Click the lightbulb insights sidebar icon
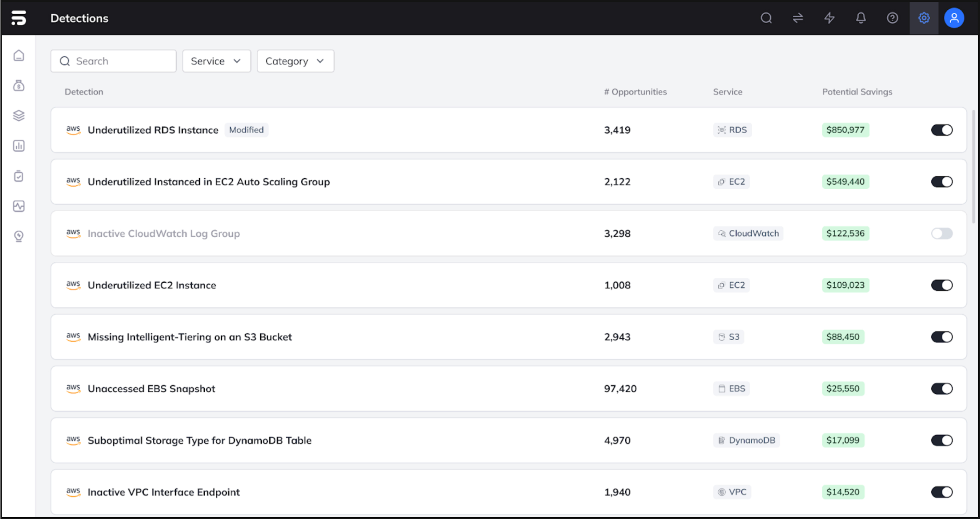The width and height of the screenshot is (980, 519). pyautogui.click(x=19, y=236)
